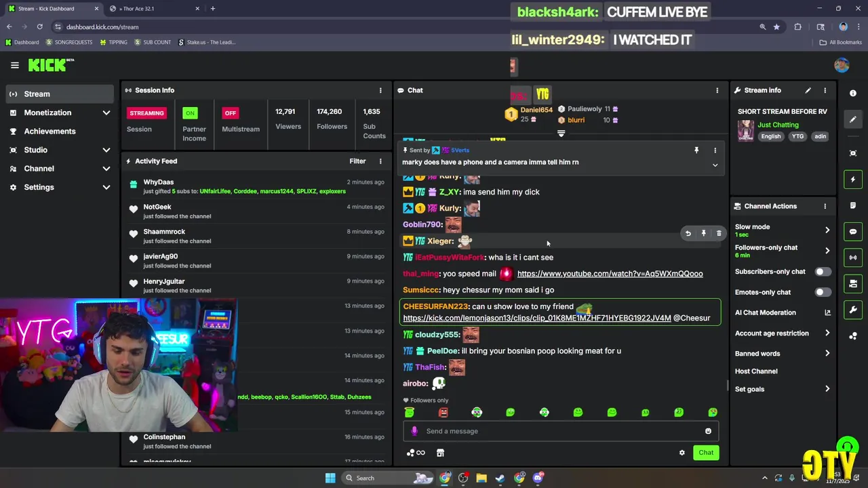Switch to the Thor Ace 32.1 browser tab
This screenshot has height=488, width=868.
coord(155,9)
